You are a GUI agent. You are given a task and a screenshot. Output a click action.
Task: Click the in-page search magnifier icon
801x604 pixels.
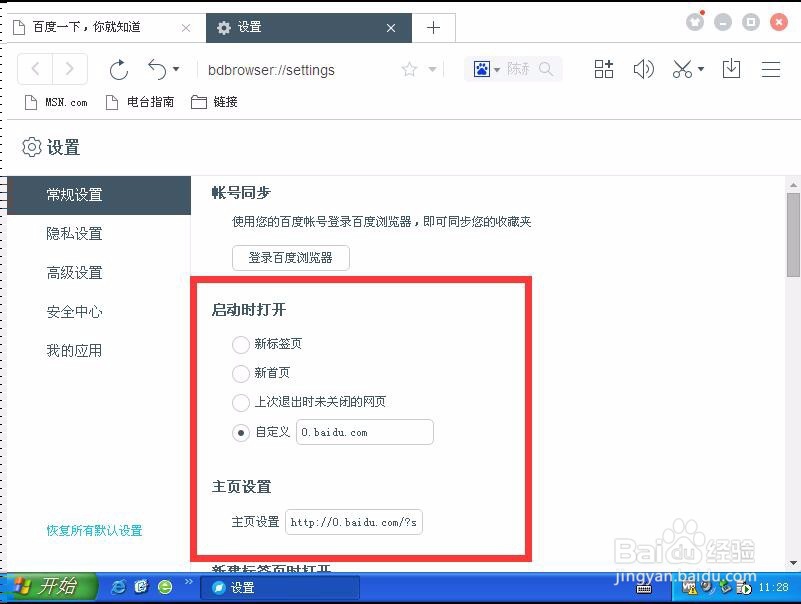point(545,70)
